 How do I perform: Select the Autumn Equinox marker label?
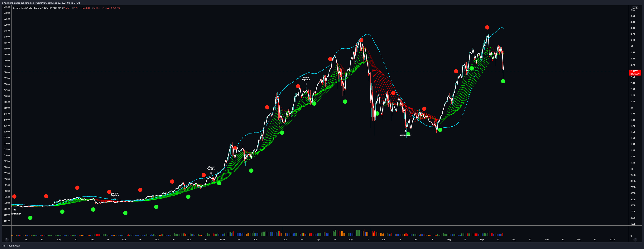tap(115, 194)
